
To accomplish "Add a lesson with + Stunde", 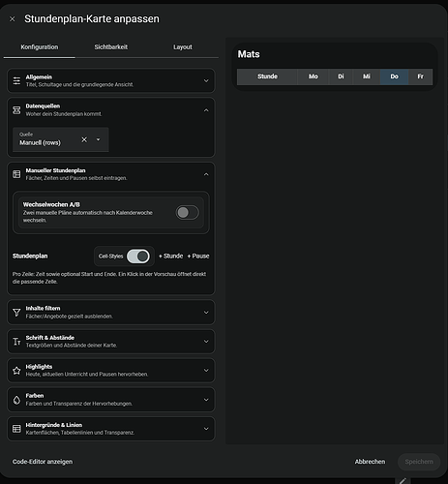I will coord(170,256).
